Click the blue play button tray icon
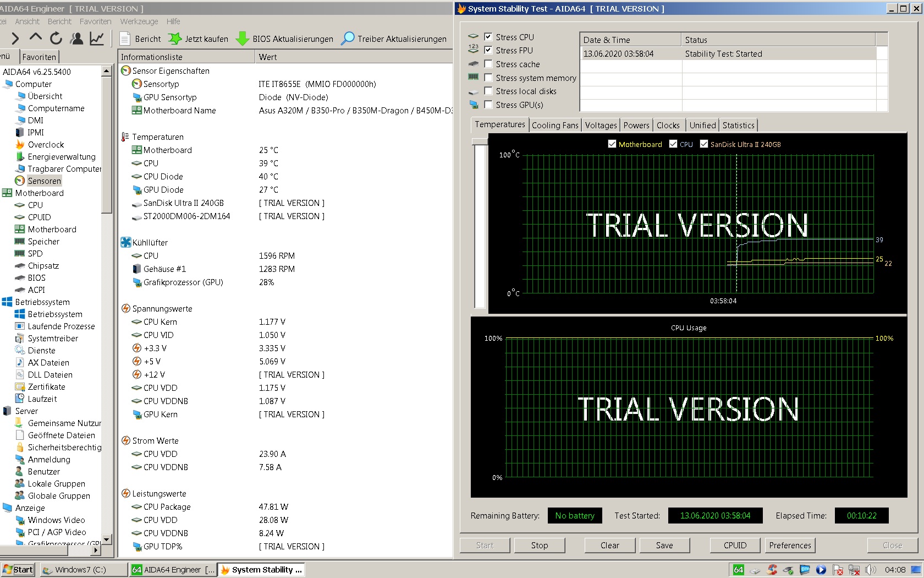The image size is (924, 578). (x=821, y=570)
